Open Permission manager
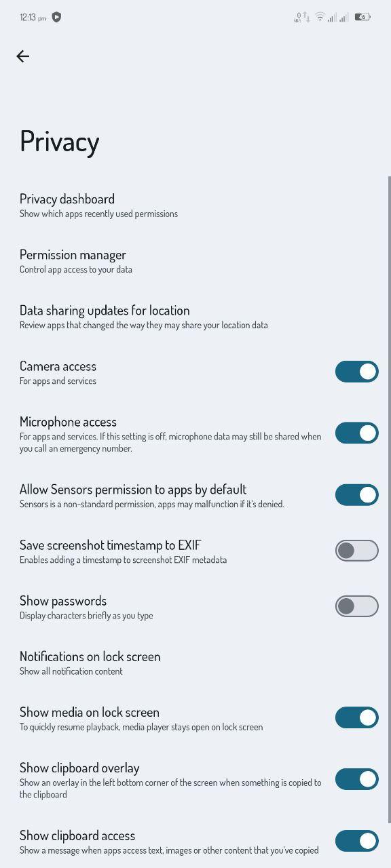 coord(195,260)
